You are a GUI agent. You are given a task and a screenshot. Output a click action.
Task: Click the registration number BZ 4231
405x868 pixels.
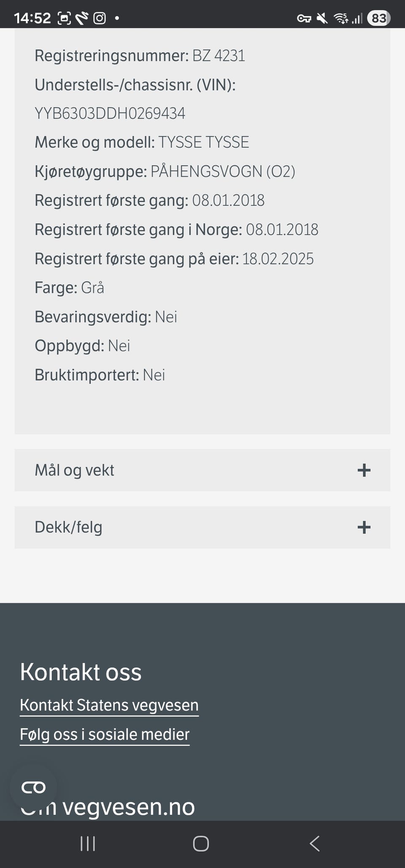point(219,56)
